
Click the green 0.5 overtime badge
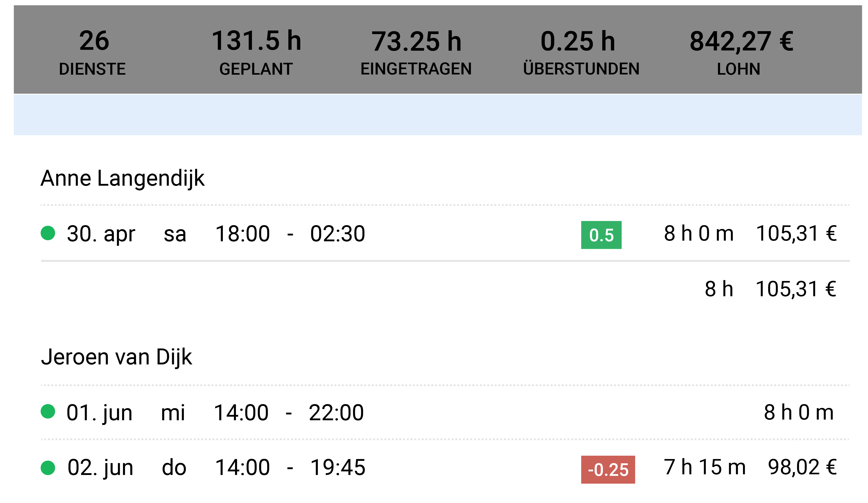[601, 235]
